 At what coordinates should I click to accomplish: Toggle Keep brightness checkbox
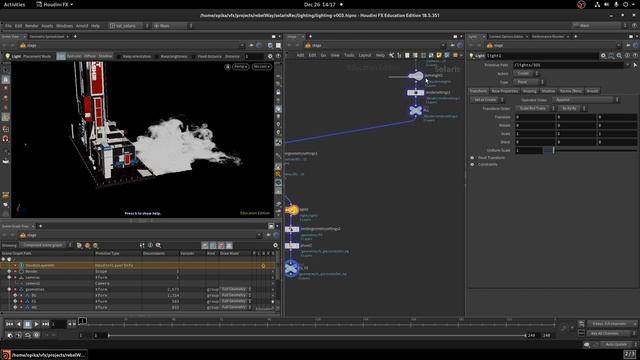pyautogui.click(x=158, y=57)
